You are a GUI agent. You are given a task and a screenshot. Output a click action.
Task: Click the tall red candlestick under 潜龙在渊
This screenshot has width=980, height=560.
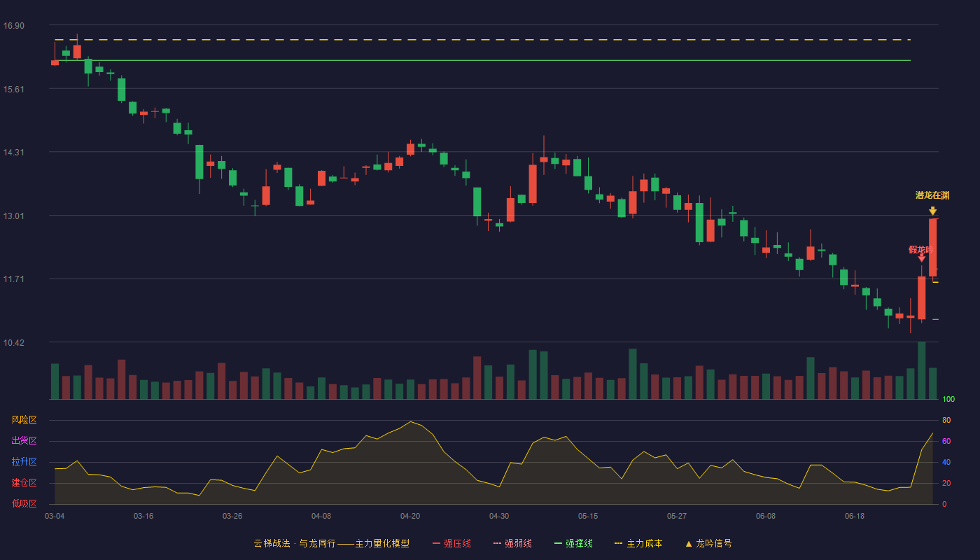click(932, 248)
